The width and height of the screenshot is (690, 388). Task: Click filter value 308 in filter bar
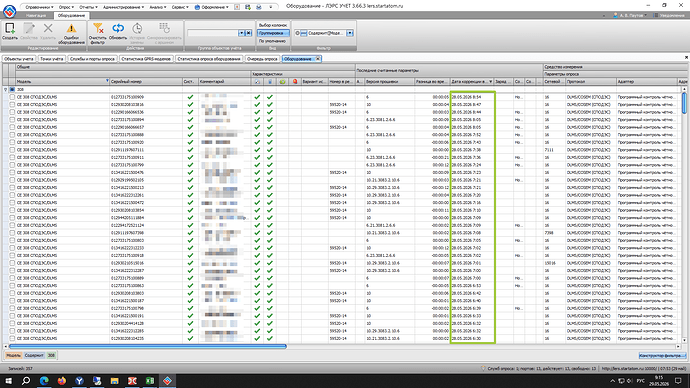click(51, 355)
